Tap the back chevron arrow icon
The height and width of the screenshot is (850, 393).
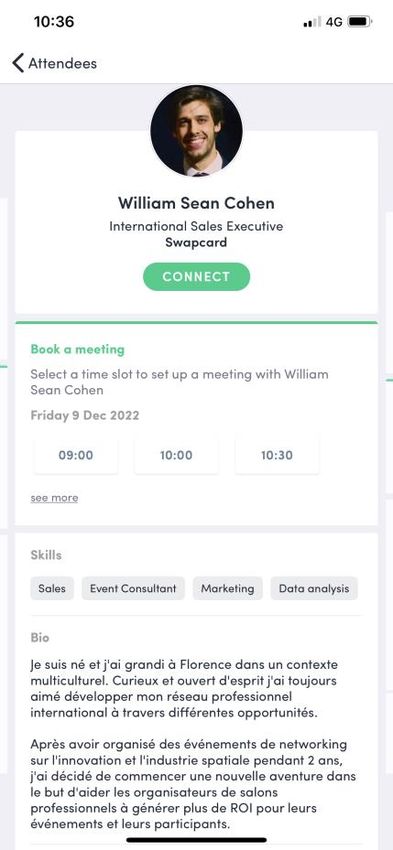pos(18,63)
